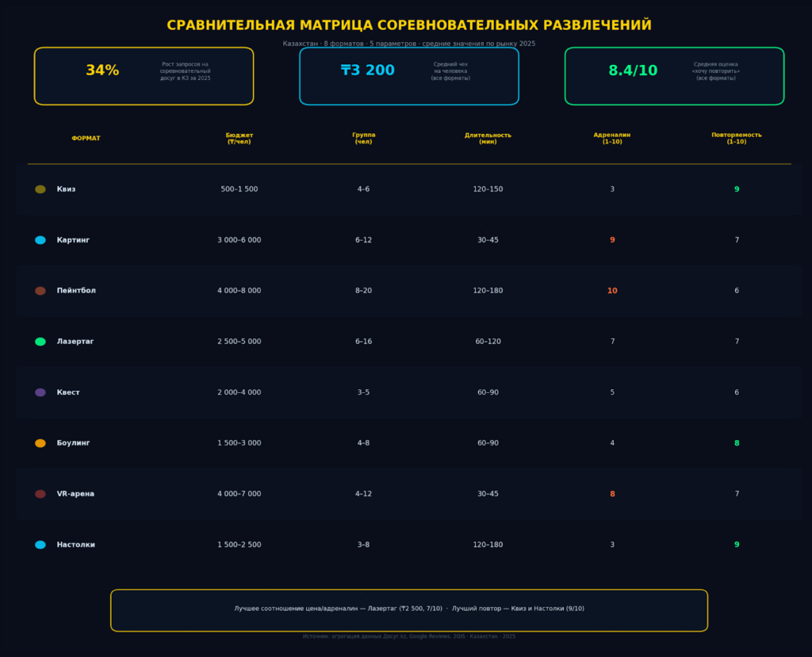
Task: Click the orange dot beside Боулинг
Action: [x=40, y=443]
